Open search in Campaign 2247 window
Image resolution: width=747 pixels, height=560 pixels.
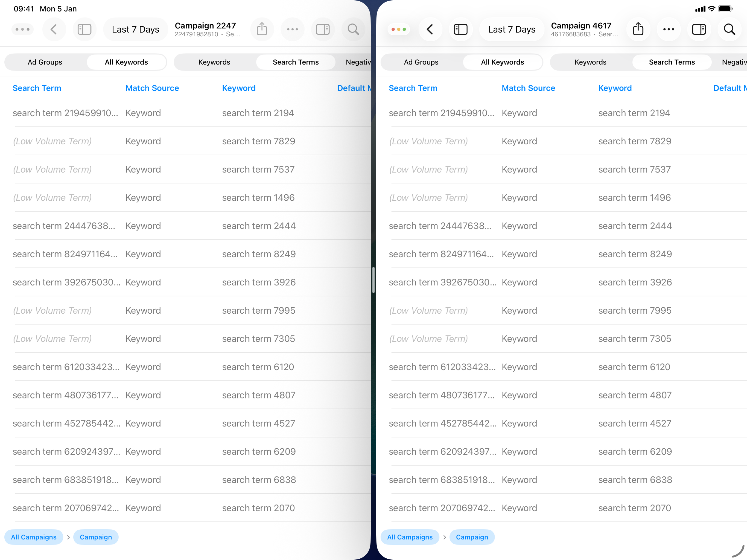(353, 29)
